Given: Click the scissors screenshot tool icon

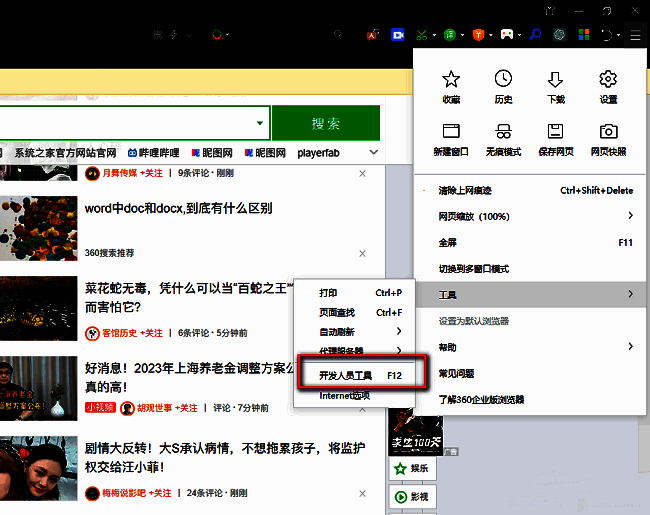Looking at the screenshot, I should pyautogui.click(x=422, y=35).
